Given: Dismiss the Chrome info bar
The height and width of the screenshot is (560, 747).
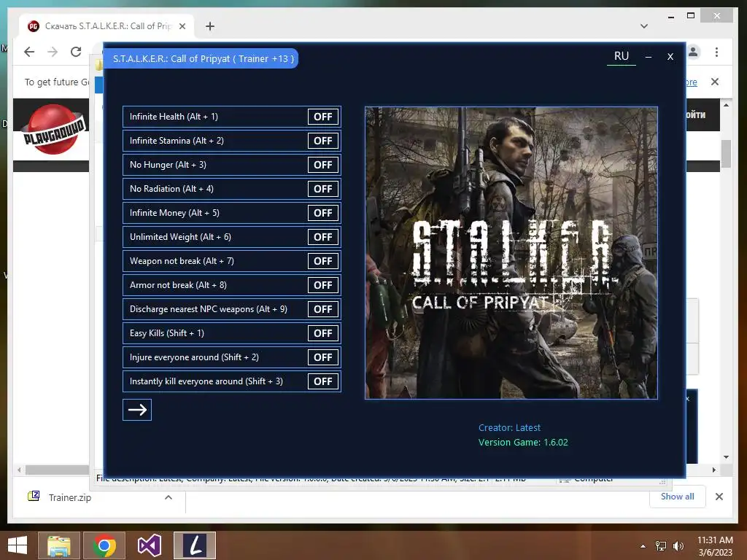Looking at the screenshot, I should (715, 82).
